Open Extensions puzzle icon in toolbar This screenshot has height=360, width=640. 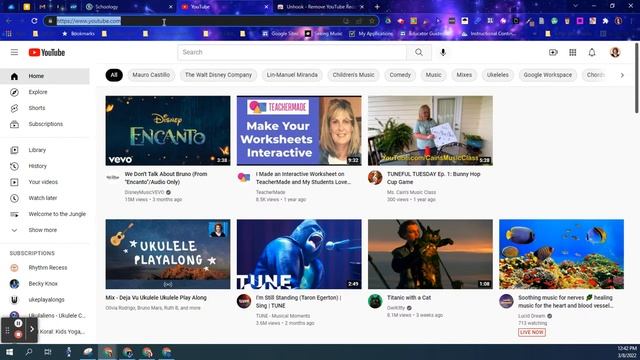(x=606, y=21)
